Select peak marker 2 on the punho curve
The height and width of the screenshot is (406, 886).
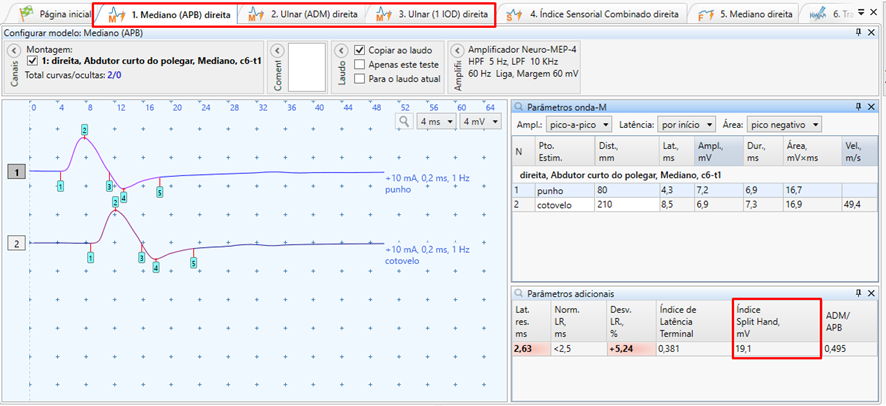pyautogui.click(x=84, y=130)
